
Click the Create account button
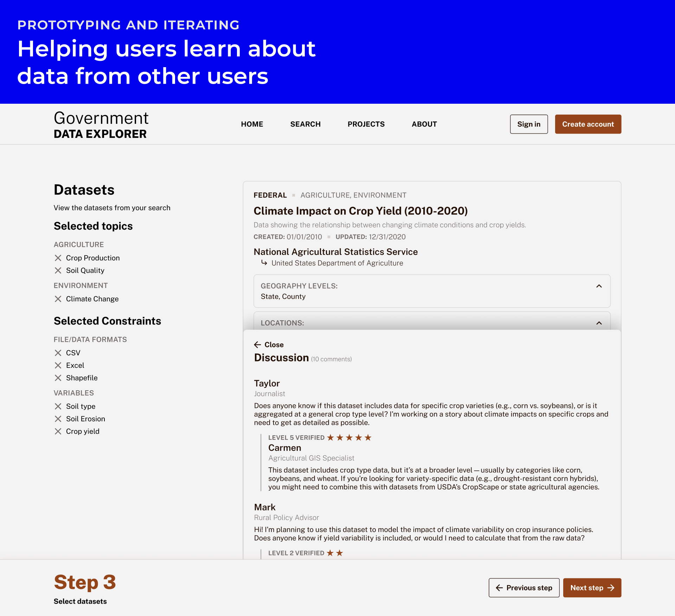[588, 124]
